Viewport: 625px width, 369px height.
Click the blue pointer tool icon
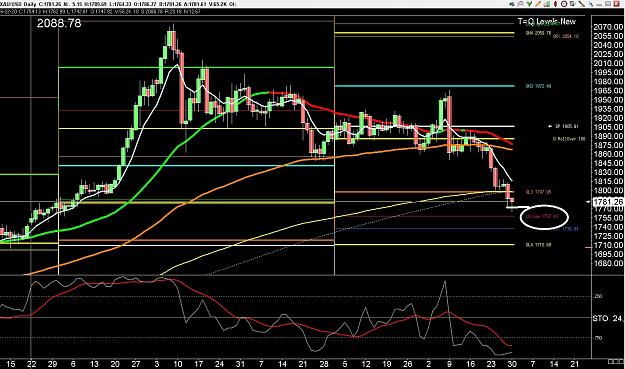click(x=590, y=4)
